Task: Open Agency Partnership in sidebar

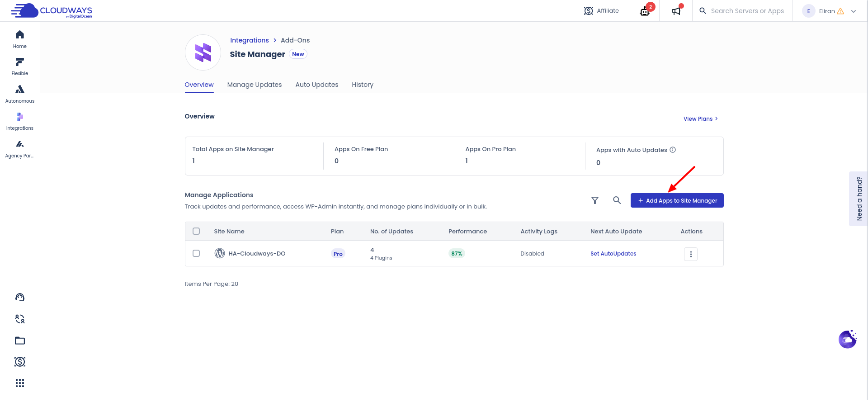Action: [20, 149]
